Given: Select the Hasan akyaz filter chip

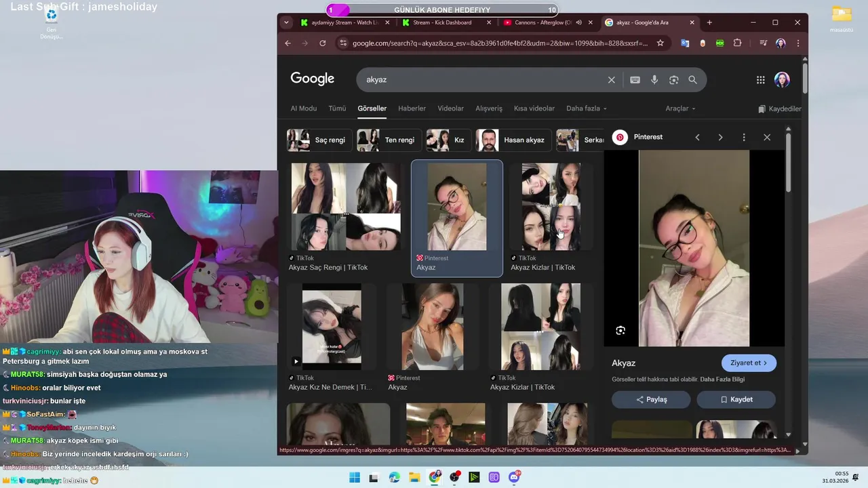Looking at the screenshot, I should [x=513, y=140].
